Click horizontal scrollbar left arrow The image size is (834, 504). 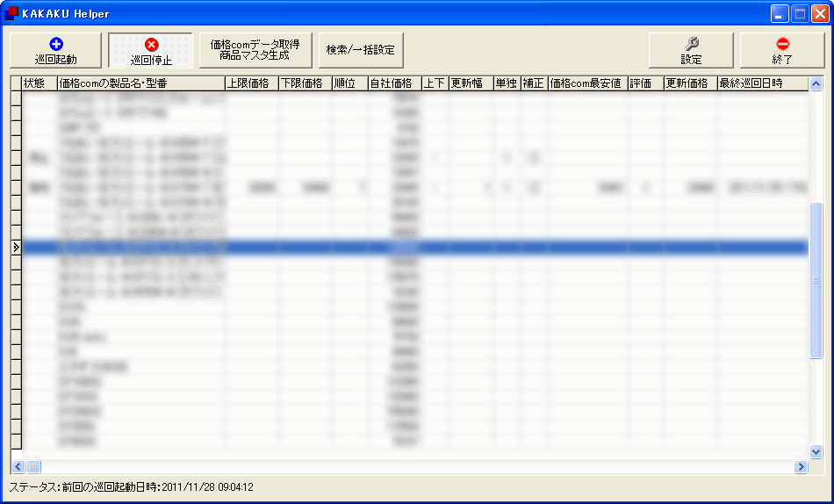(x=18, y=467)
